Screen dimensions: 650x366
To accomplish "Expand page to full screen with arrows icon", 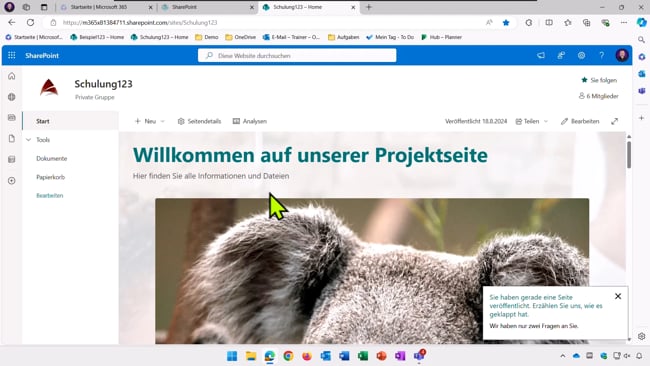I will point(614,121).
